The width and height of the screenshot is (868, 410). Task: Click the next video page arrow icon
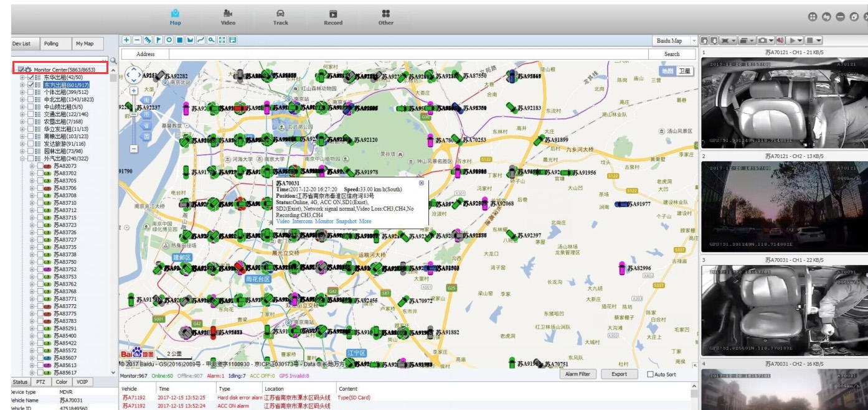[x=714, y=40]
